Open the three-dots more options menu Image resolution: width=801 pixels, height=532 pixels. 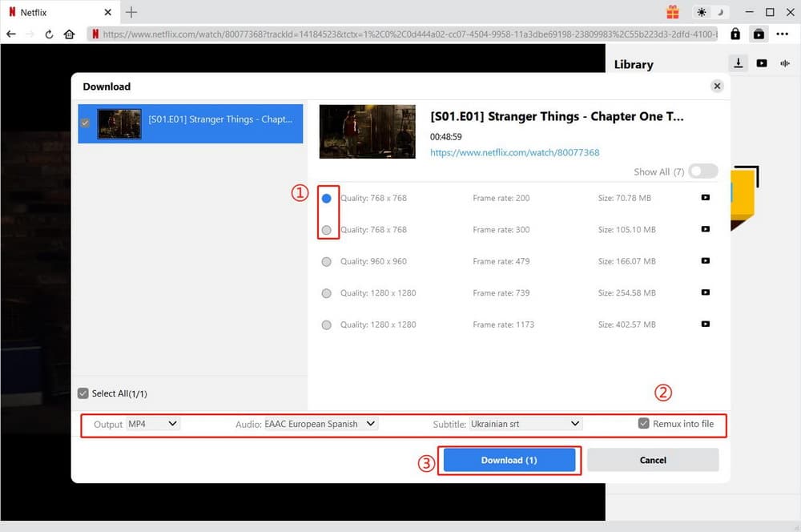(783, 34)
